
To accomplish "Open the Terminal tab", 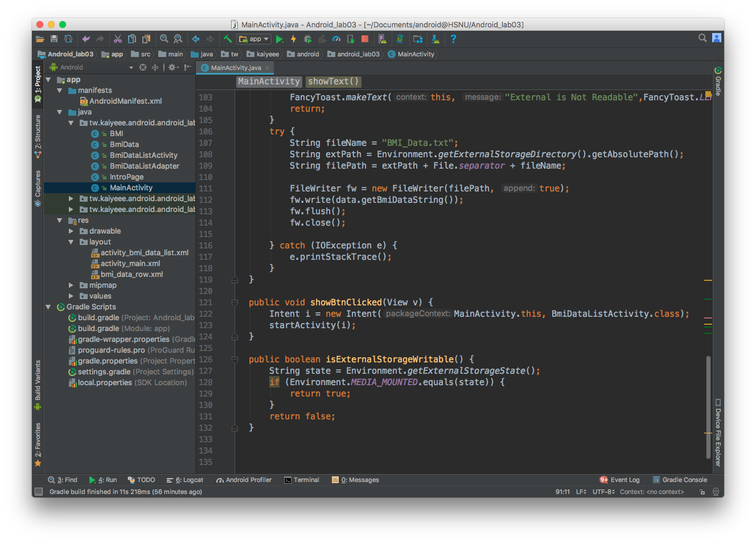I will tap(302, 480).
